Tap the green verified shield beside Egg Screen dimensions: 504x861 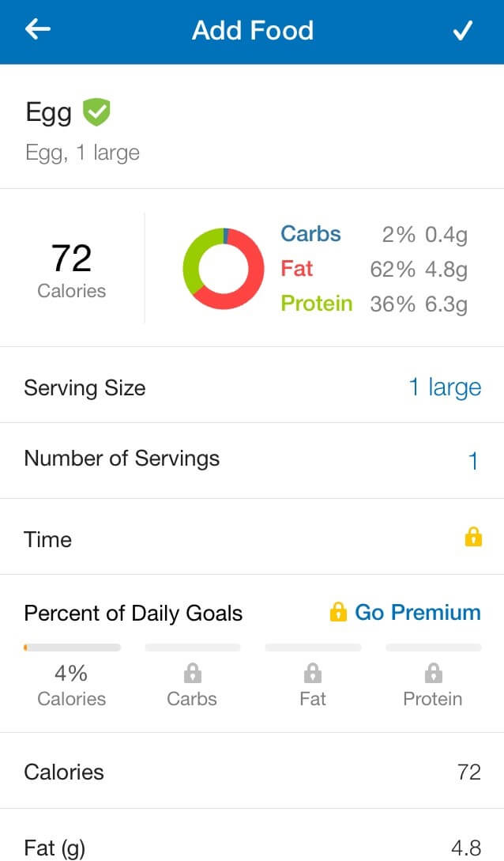click(x=96, y=111)
